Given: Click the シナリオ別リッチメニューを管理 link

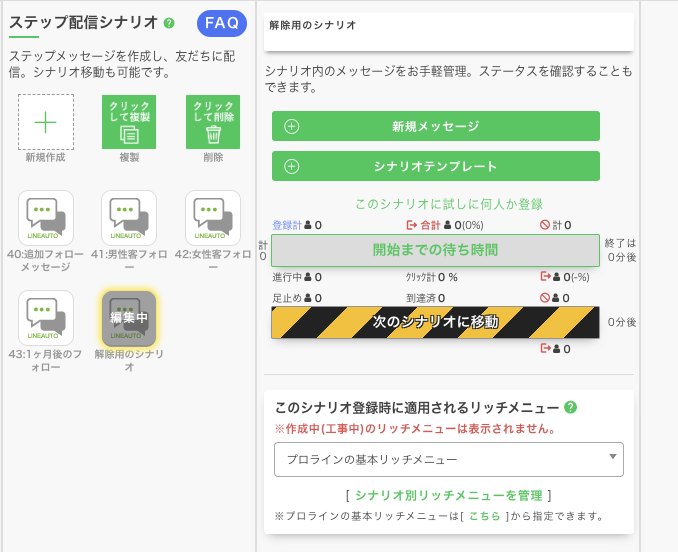Looking at the screenshot, I should click(447, 495).
